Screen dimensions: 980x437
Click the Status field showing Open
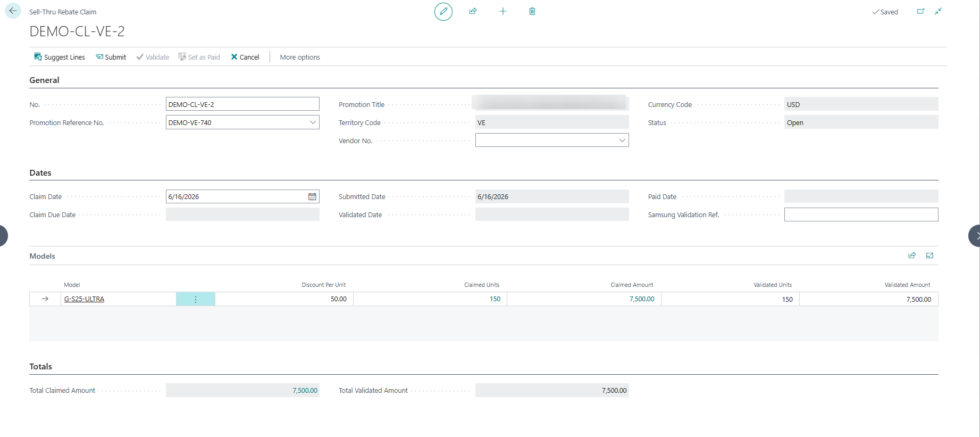[x=861, y=122]
